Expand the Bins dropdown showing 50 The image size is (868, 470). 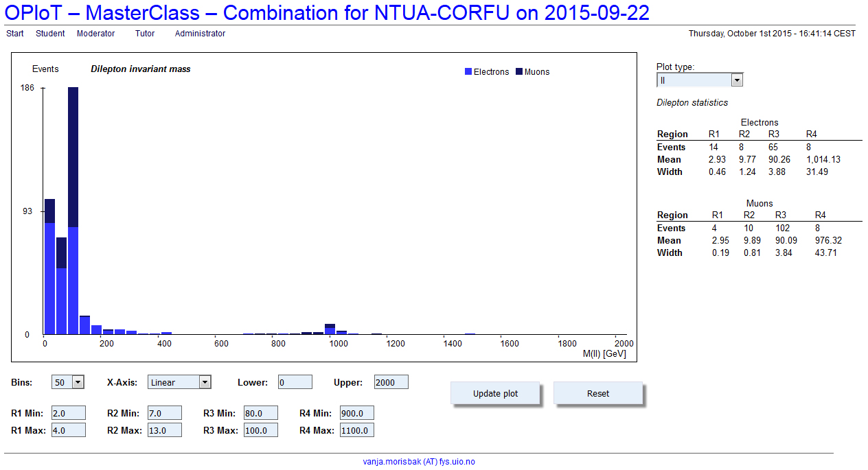tap(68, 382)
